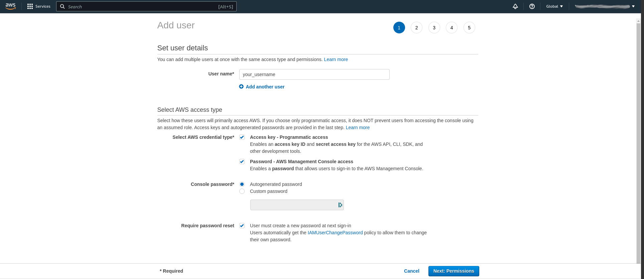Open the Global region dropdown
This screenshot has height=279, width=644.
point(554,6)
